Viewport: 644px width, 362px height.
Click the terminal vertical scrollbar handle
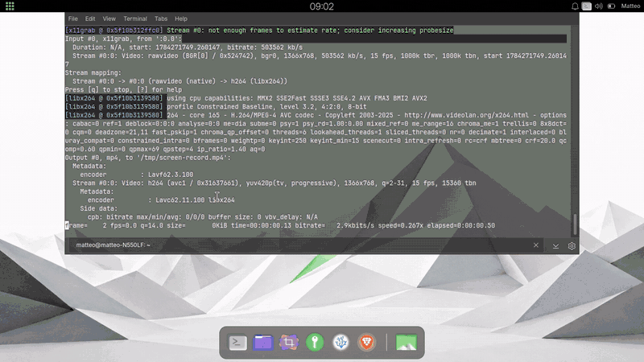[x=575, y=224]
